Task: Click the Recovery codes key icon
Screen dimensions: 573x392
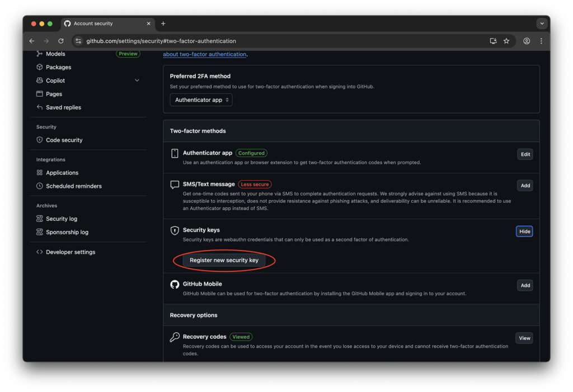Action: (175, 337)
